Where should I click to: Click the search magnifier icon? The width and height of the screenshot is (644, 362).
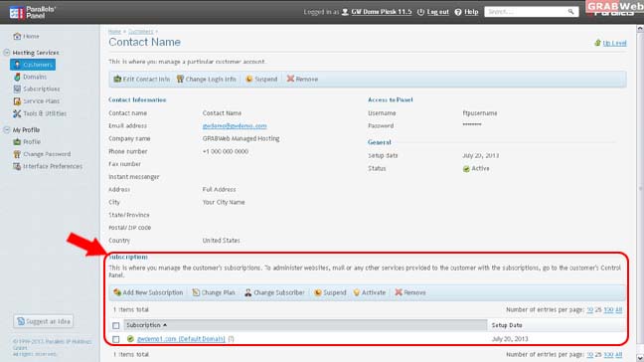[571, 12]
